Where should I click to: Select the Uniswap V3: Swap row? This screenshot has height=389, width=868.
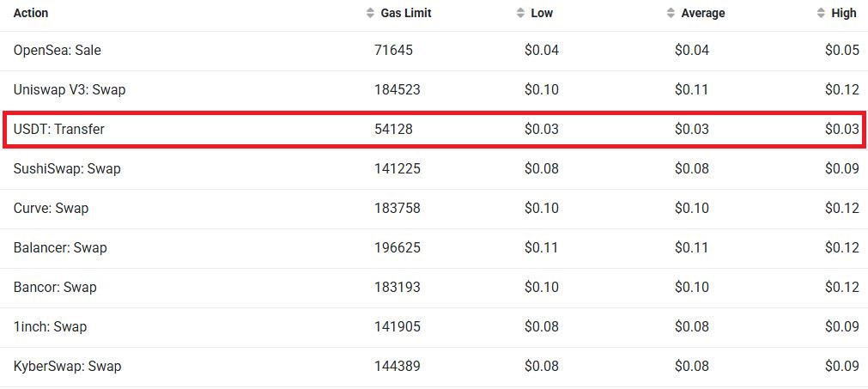click(x=434, y=90)
